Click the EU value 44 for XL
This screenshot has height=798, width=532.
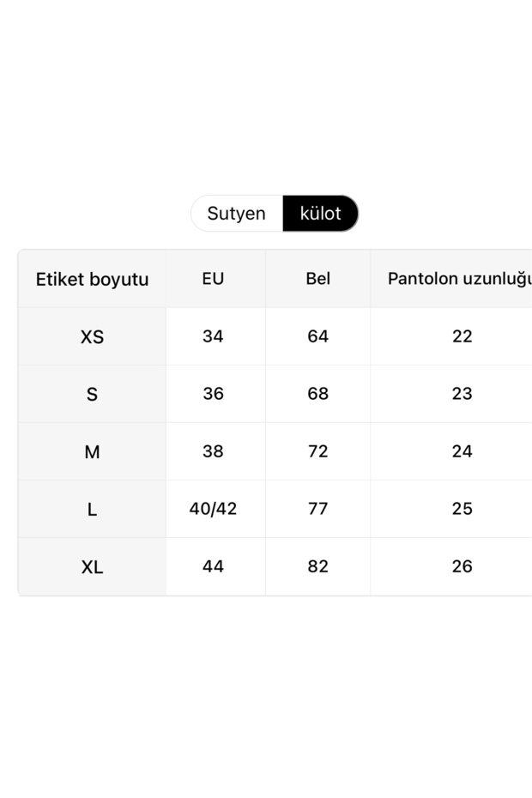[214, 566]
